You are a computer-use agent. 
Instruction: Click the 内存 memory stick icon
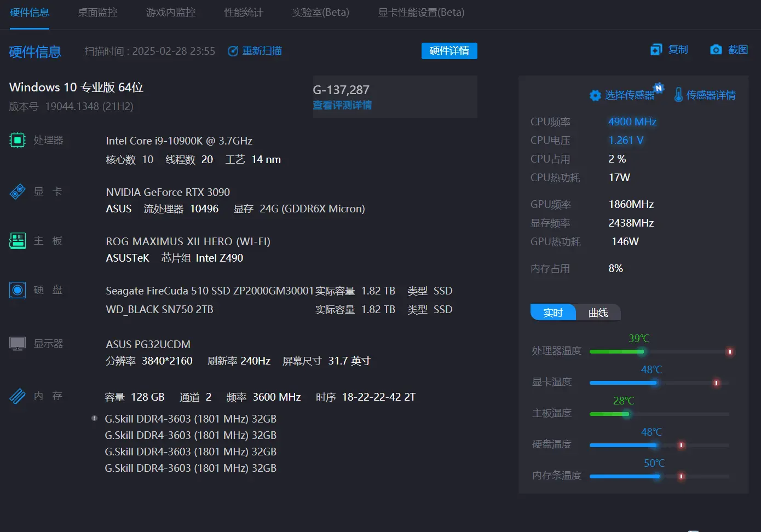(x=18, y=396)
